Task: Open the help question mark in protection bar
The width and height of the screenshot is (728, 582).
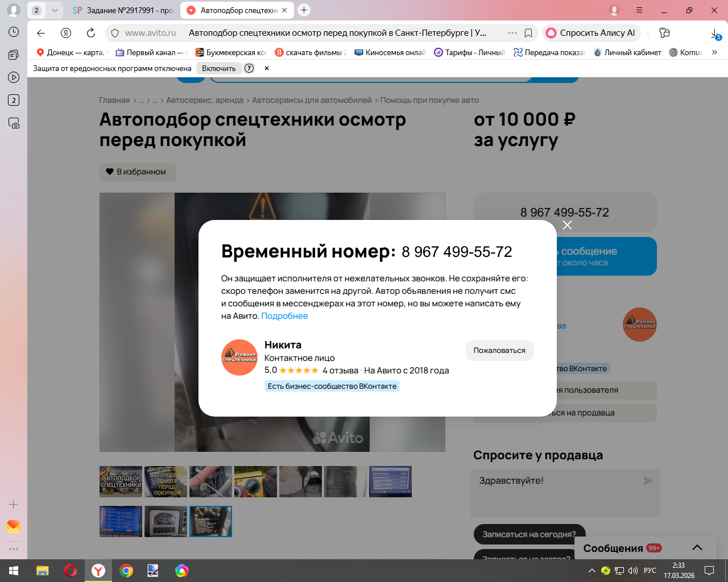Action: 249,68
